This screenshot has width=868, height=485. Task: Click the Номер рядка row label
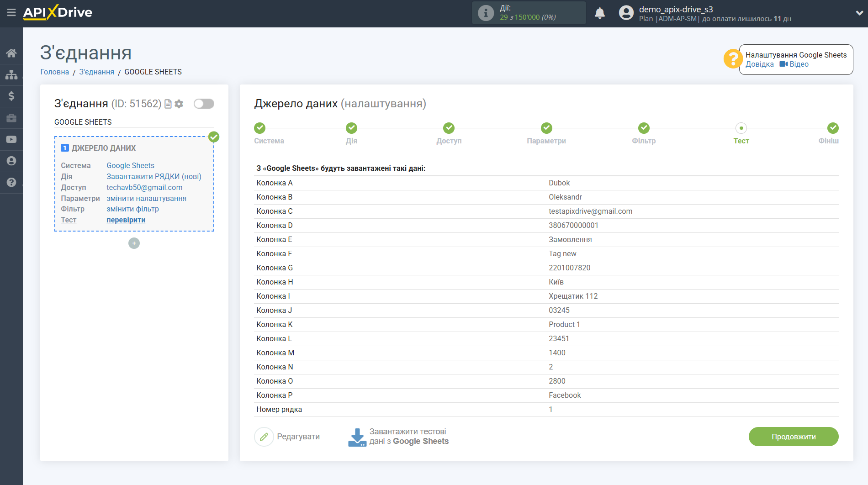point(279,410)
